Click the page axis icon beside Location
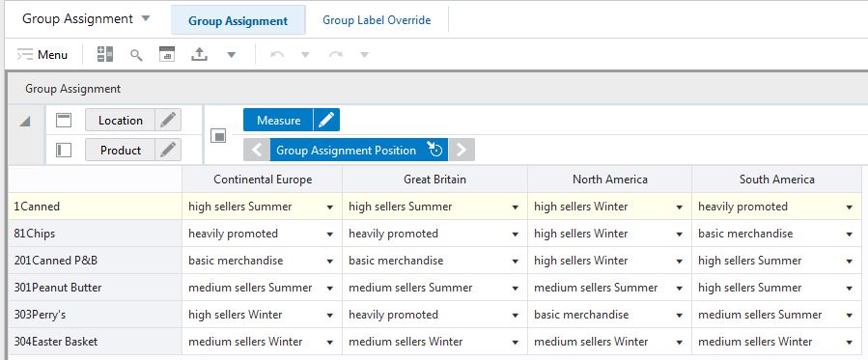868x360 pixels. click(x=64, y=120)
